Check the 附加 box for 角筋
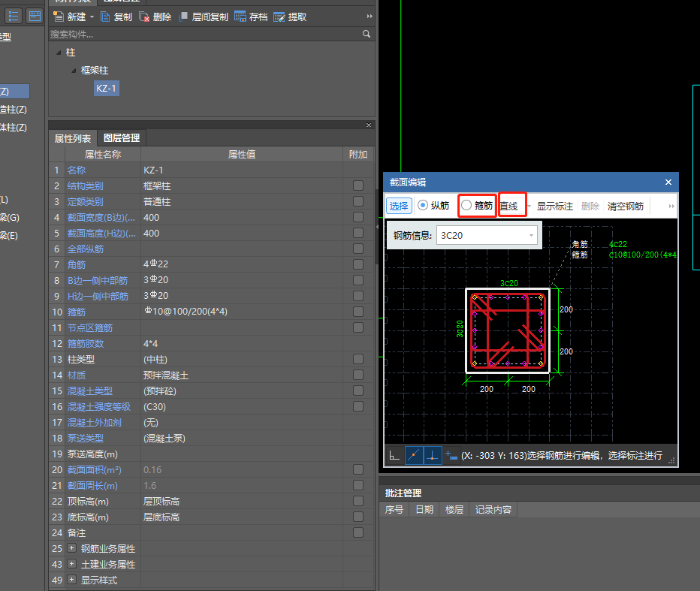 (x=358, y=264)
